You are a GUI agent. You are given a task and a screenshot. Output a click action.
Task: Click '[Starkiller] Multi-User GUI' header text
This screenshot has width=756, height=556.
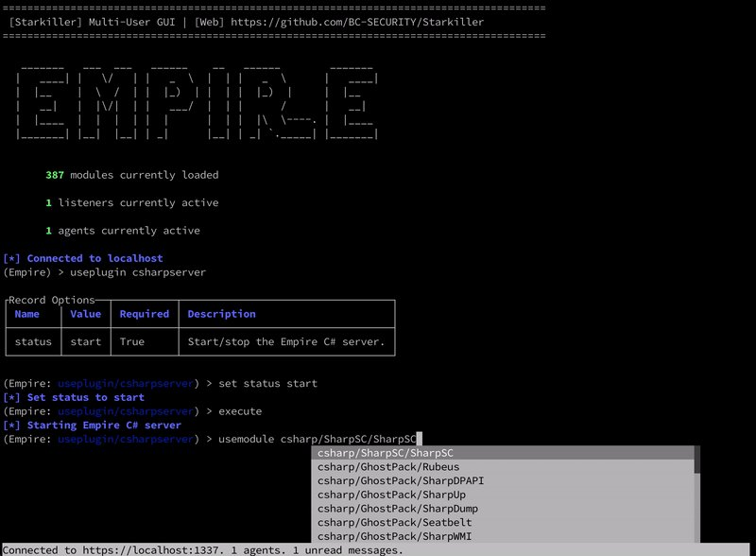pos(92,22)
